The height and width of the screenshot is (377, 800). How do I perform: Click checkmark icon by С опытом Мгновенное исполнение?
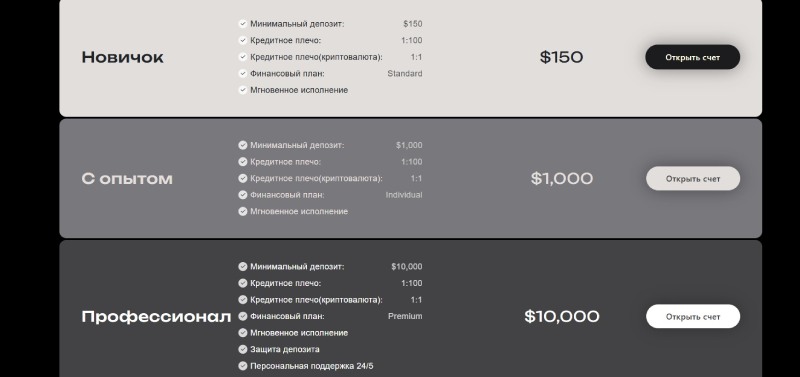[x=243, y=211]
